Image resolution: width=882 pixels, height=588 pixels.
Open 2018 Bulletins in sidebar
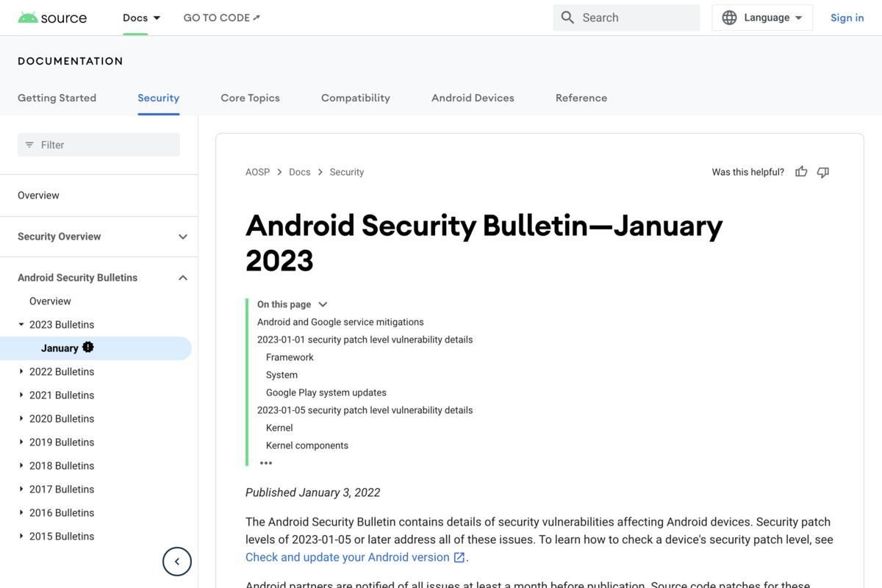coord(62,466)
